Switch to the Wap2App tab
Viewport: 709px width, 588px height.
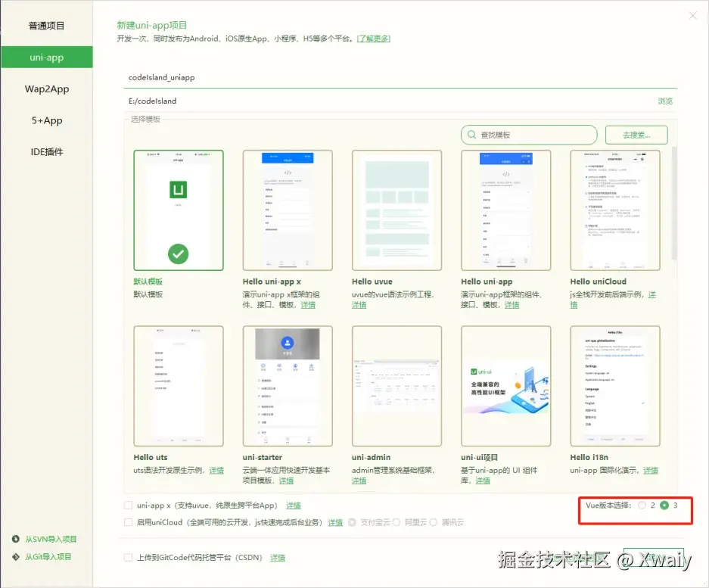45,89
